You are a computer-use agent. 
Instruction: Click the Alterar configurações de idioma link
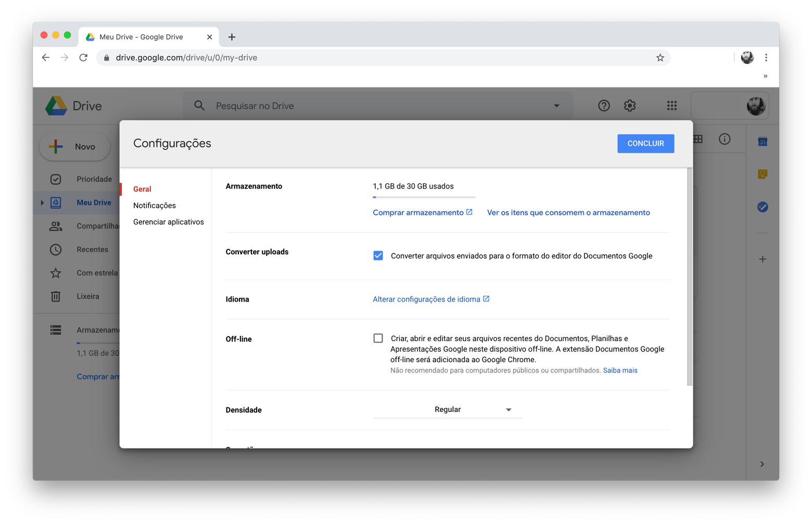point(426,300)
